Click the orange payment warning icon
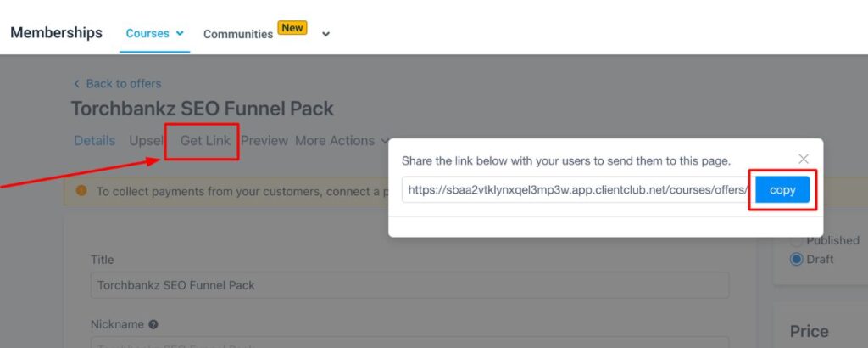The image size is (868, 348). click(x=81, y=191)
